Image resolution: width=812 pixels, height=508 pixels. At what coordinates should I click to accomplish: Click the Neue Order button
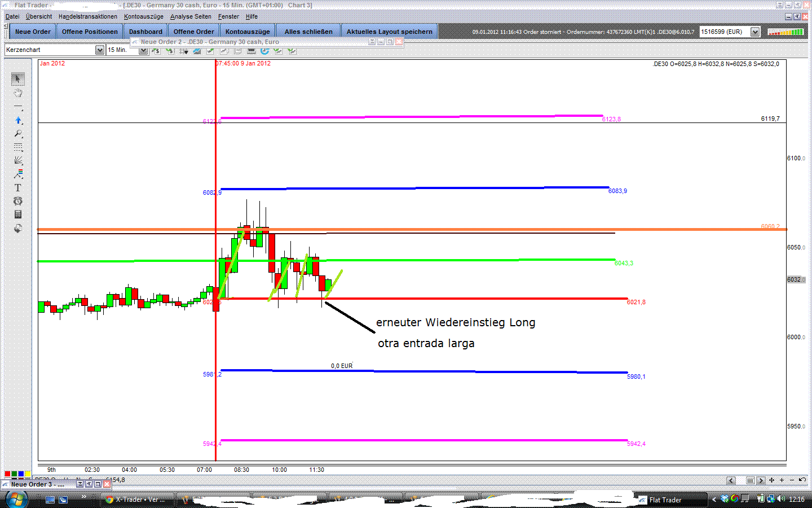[x=33, y=32]
